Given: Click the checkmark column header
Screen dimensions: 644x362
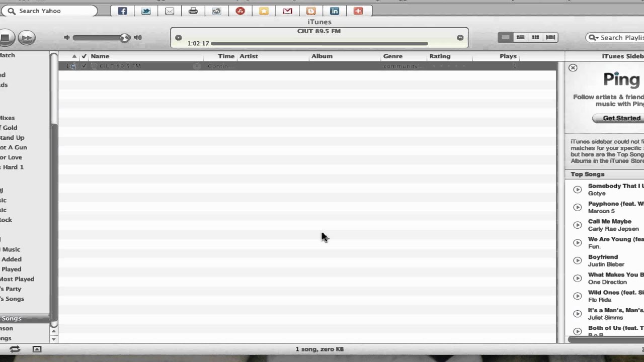Looking at the screenshot, I should (x=84, y=56).
